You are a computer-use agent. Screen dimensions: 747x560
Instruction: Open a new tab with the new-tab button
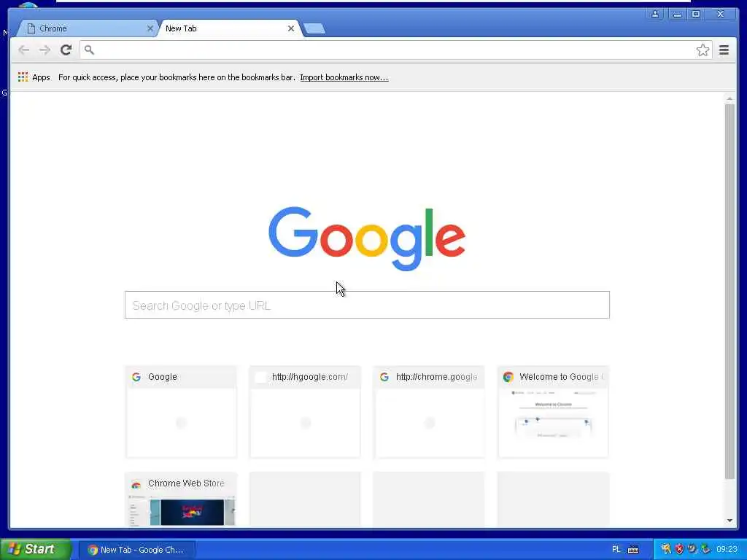314,28
